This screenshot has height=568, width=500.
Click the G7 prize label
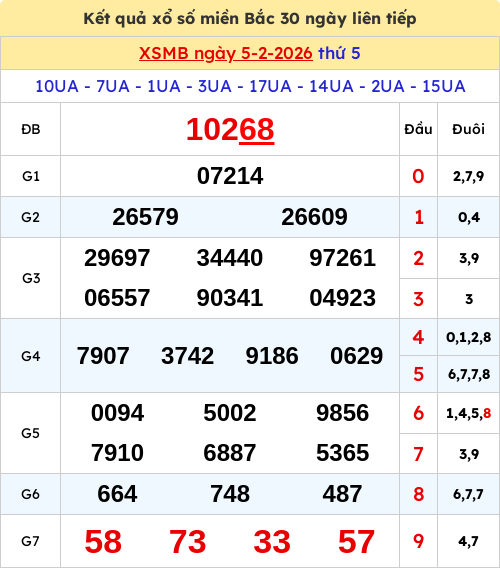31,541
